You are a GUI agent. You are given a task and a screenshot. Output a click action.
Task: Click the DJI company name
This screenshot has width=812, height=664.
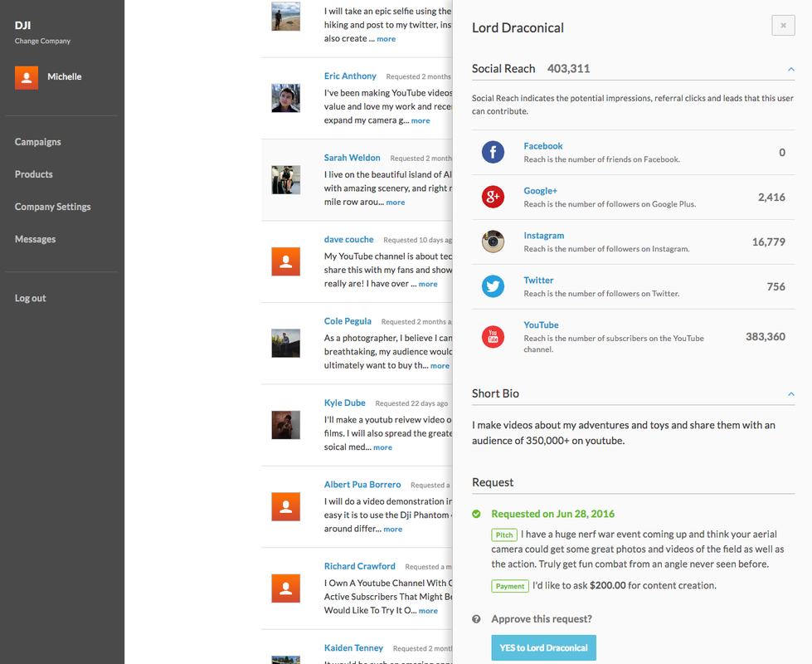(22, 26)
